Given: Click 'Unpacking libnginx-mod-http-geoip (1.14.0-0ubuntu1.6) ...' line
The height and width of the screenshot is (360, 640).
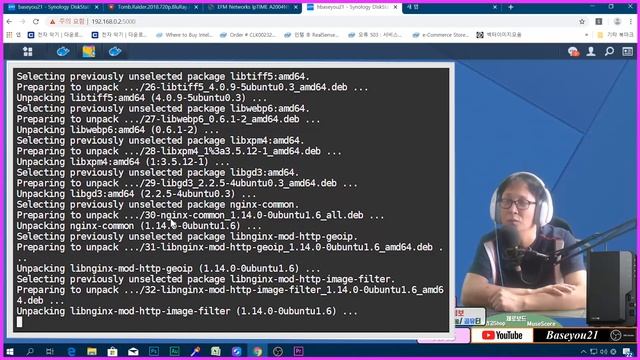Looking at the screenshot, I should pos(168,269).
